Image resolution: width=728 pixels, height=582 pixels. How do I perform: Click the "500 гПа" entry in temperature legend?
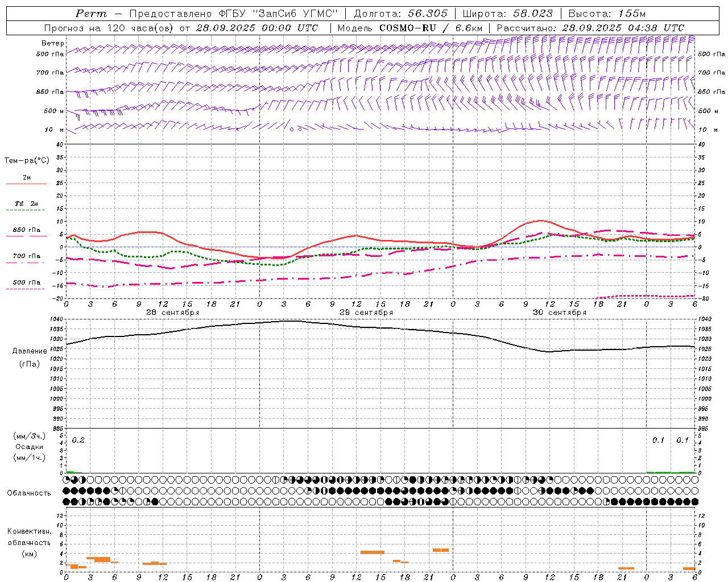click(27, 282)
